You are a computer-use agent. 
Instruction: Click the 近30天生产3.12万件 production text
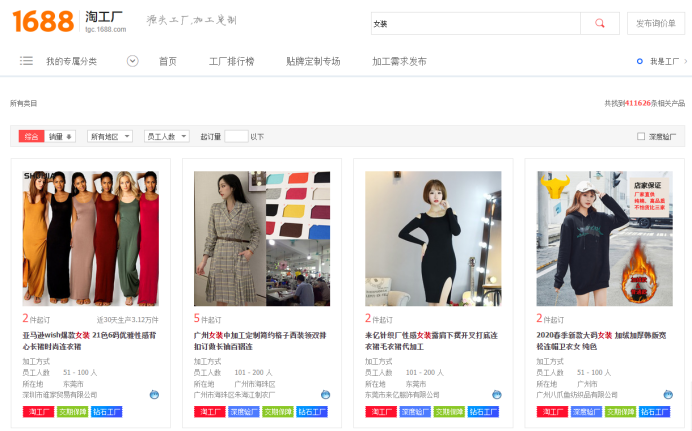(x=128, y=320)
